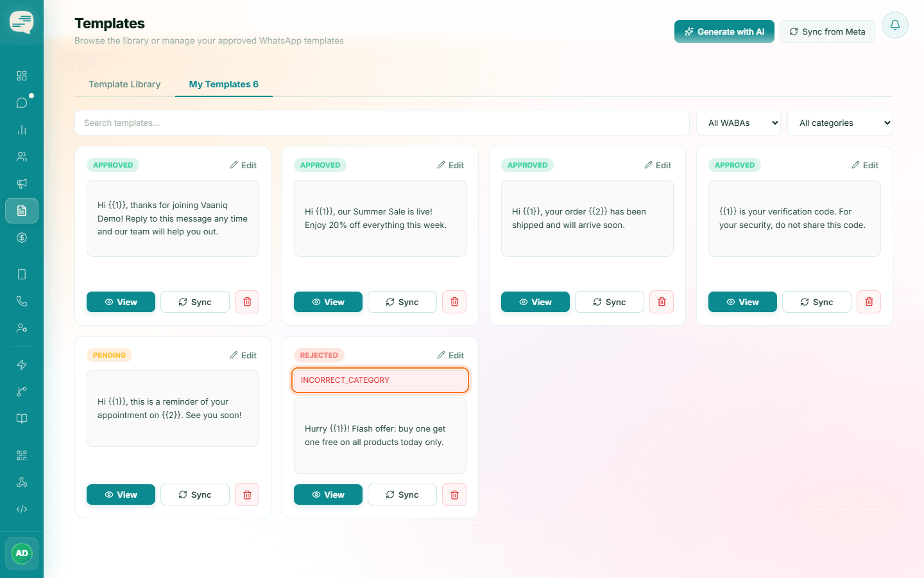Open the All WABAs dropdown

(x=739, y=123)
